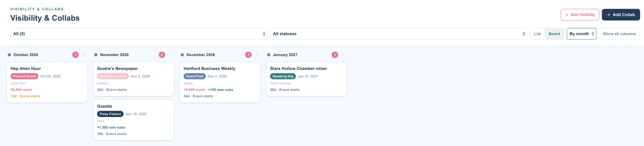Open the By month grouping dropdown
644x146 pixels.
point(581,34)
